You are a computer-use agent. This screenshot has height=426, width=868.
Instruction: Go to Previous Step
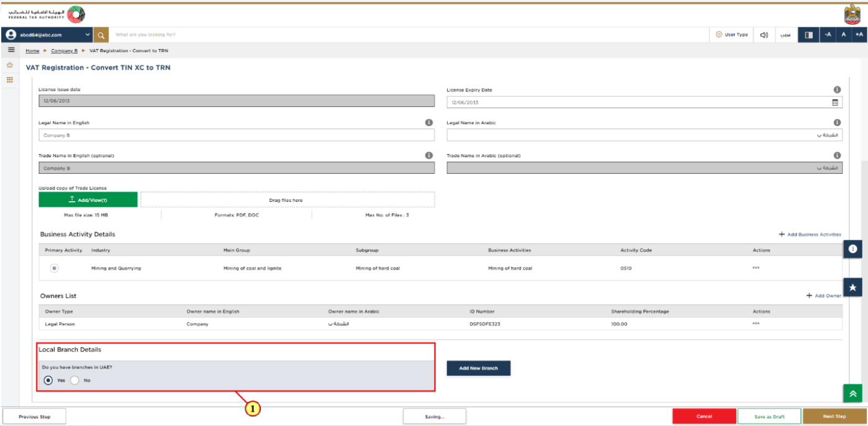34,417
